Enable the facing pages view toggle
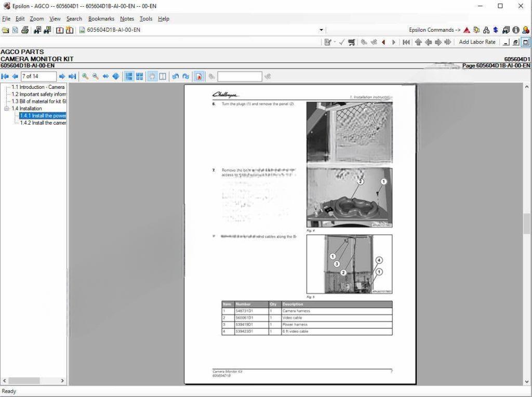 point(163,76)
